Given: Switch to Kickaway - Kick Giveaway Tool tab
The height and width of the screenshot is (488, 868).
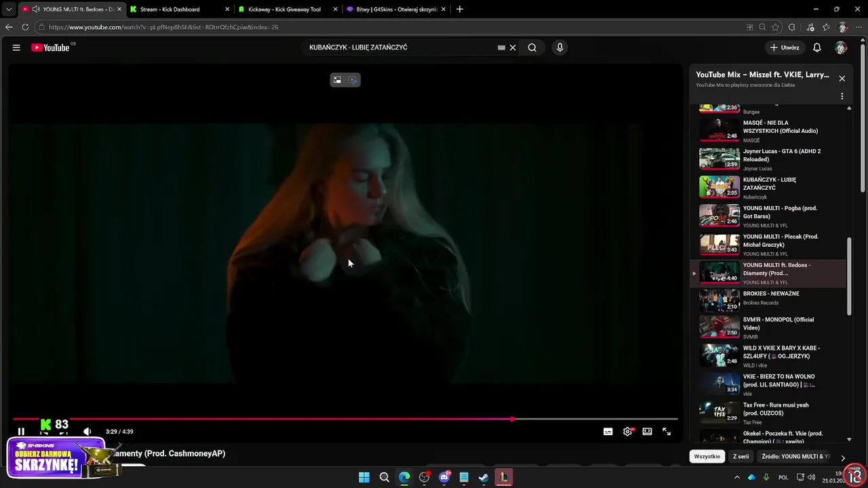Looking at the screenshot, I should 288,9.
